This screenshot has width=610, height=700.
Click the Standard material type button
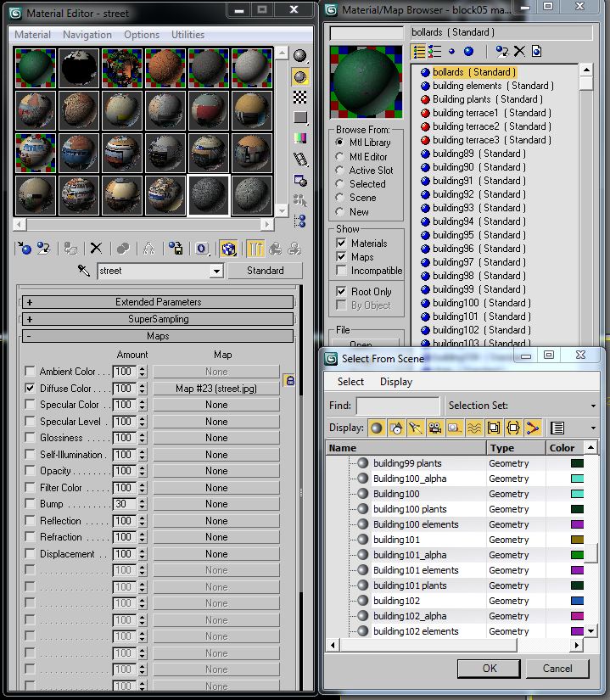coord(265,271)
